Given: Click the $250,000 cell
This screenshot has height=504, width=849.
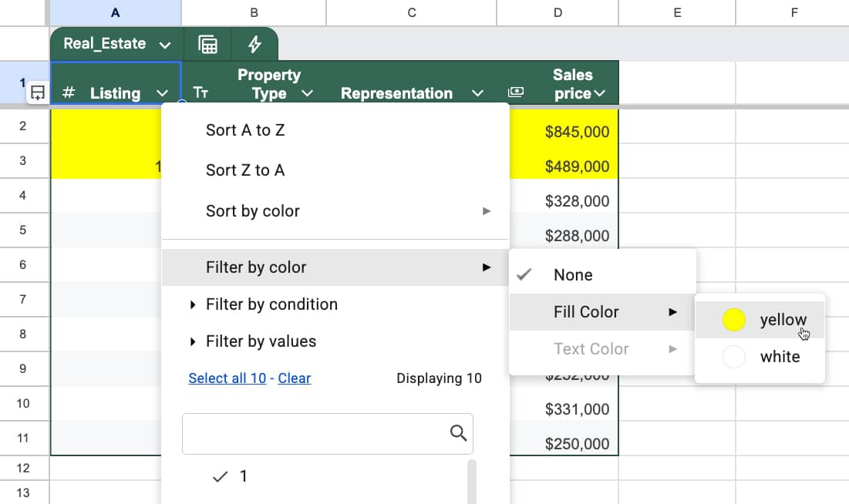Looking at the screenshot, I should (564, 438).
